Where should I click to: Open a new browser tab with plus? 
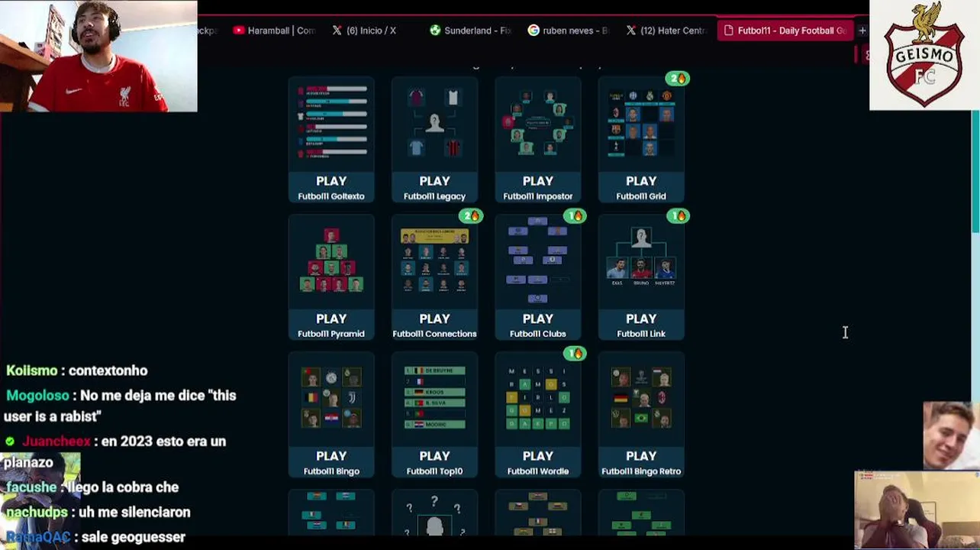[x=862, y=31]
